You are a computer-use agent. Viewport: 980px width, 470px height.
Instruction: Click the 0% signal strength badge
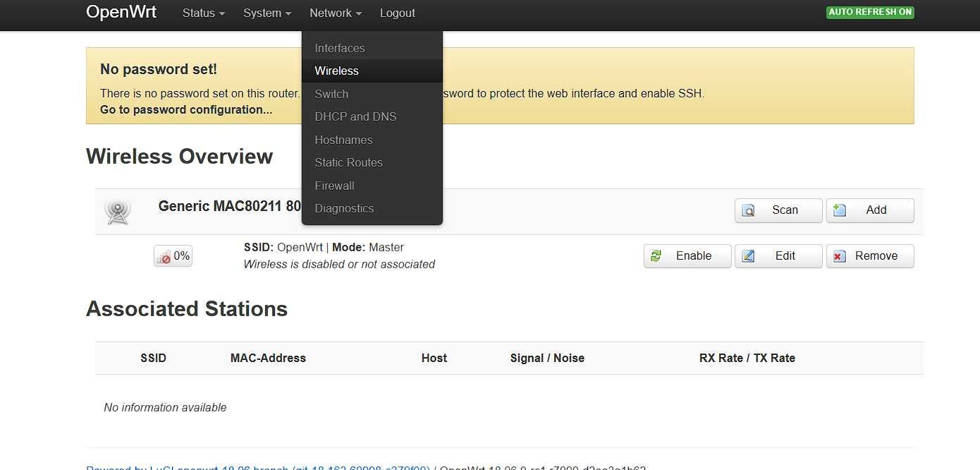[173, 256]
